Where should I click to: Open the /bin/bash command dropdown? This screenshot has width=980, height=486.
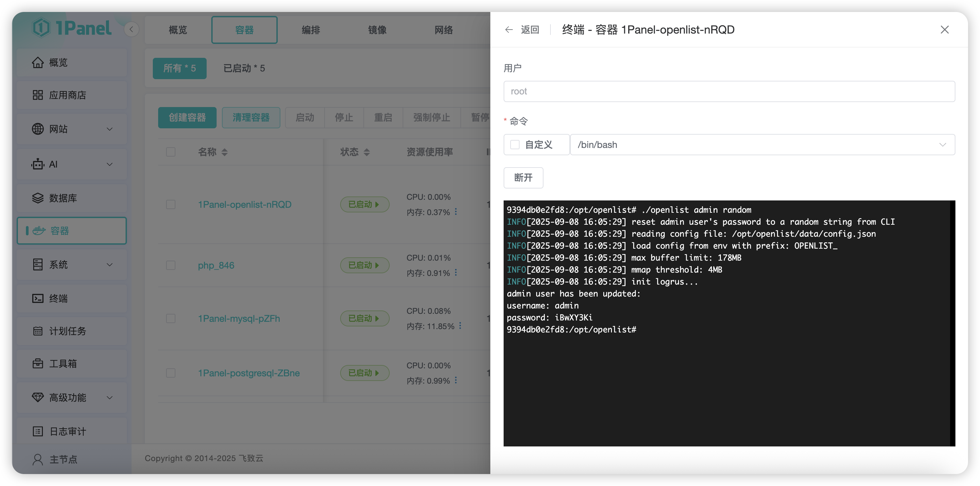tap(762, 145)
